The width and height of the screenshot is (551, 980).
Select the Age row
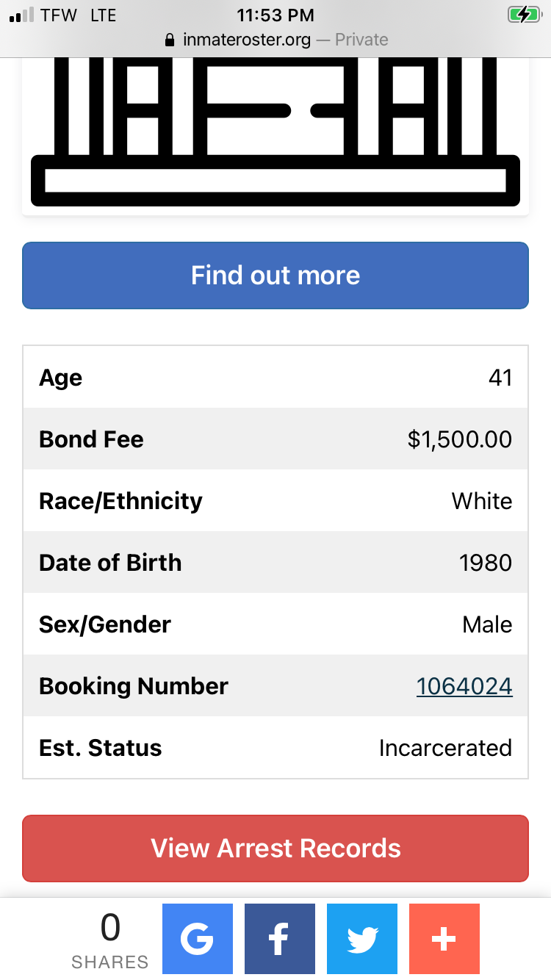point(275,378)
